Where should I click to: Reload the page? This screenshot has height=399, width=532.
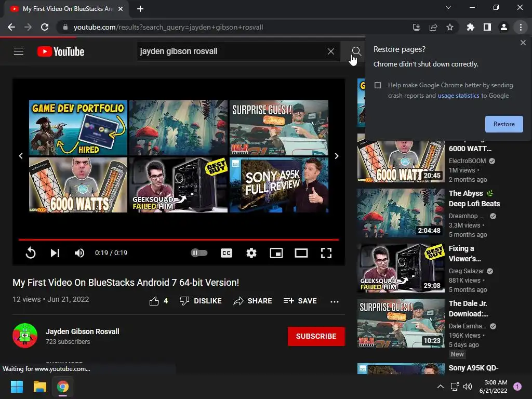click(x=45, y=27)
